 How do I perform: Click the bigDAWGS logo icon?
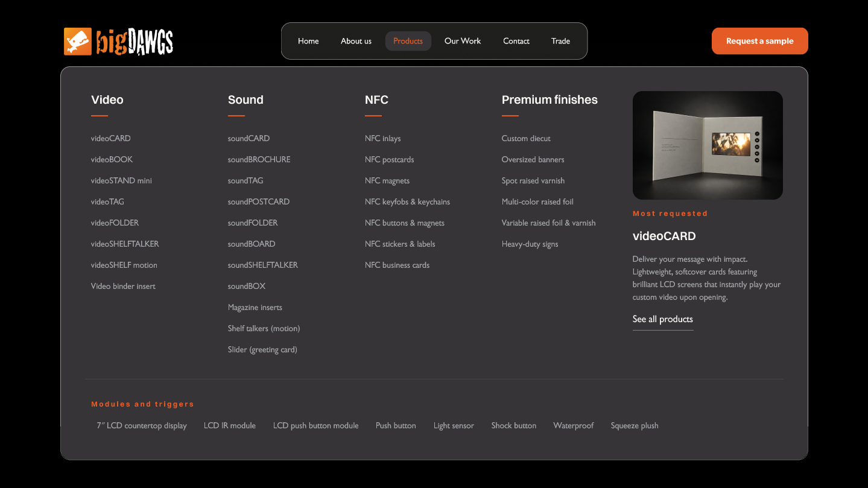(x=78, y=42)
